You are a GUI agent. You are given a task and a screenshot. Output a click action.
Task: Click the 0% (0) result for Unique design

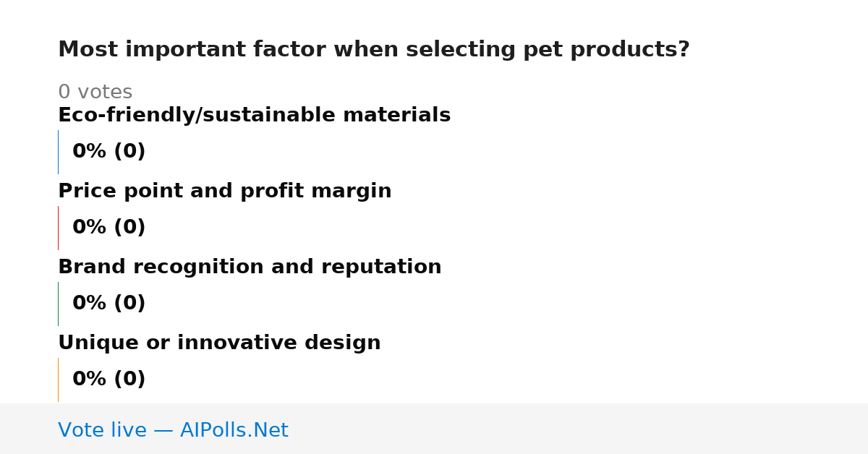click(109, 380)
